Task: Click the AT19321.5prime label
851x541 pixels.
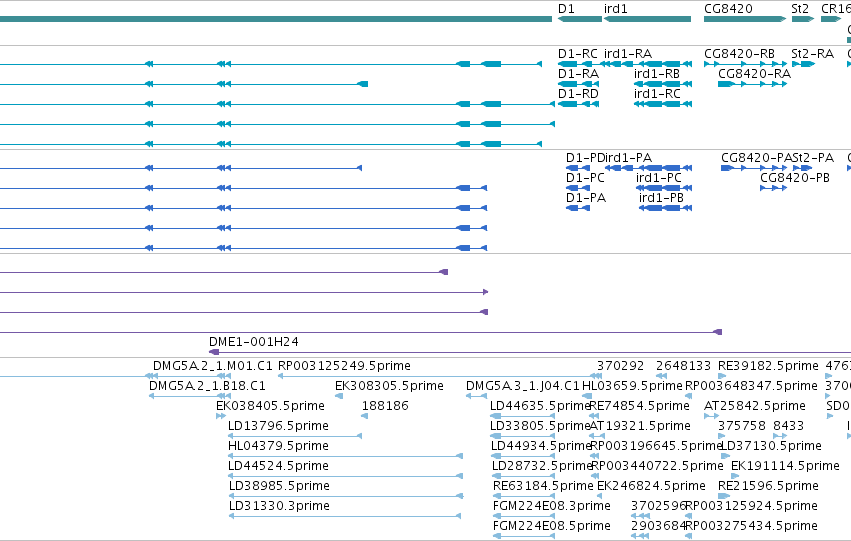Action: click(640, 426)
